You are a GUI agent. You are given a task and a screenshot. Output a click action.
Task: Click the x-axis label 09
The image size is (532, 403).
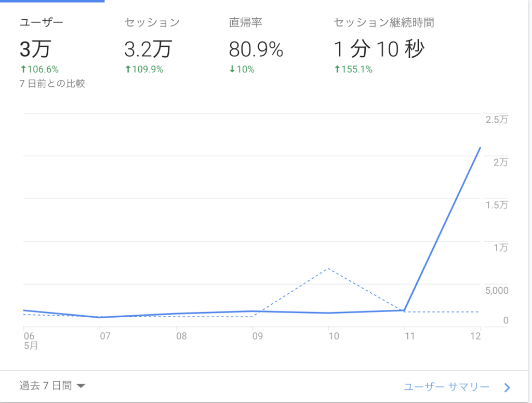pos(258,336)
